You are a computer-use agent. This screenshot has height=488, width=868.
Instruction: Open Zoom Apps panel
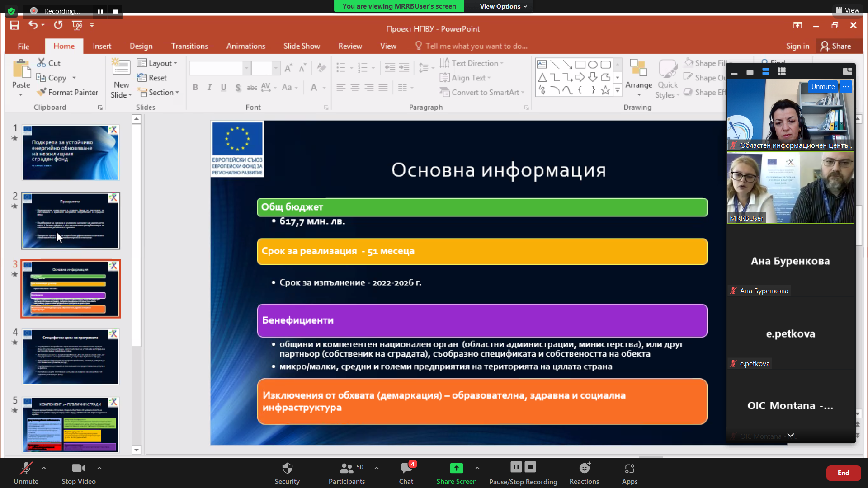coord(629,473)
